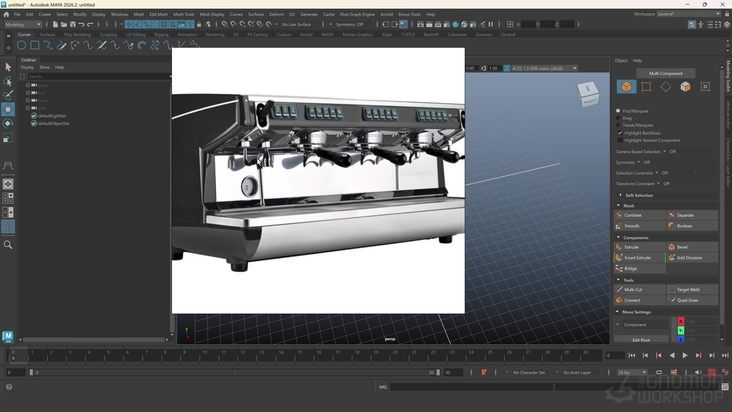Click the Bridge button
The width and height of the screenshot is (732, 412).
(640, 268)
